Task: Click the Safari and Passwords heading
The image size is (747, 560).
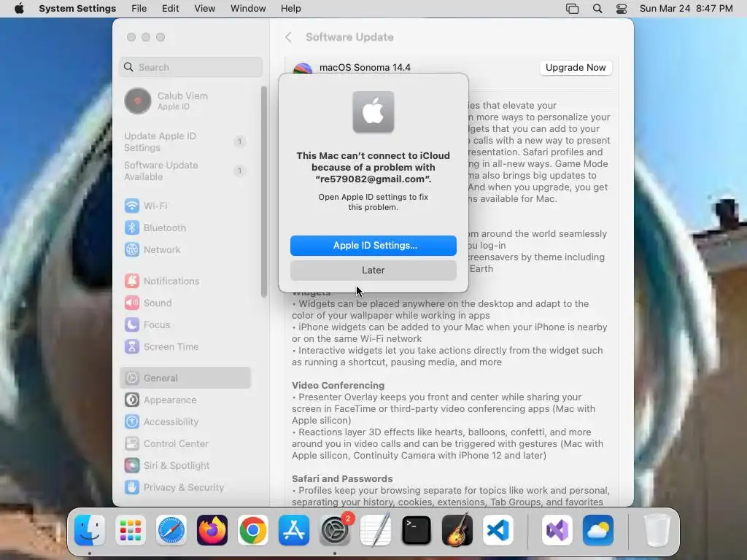Action: (x=342, y=478)
